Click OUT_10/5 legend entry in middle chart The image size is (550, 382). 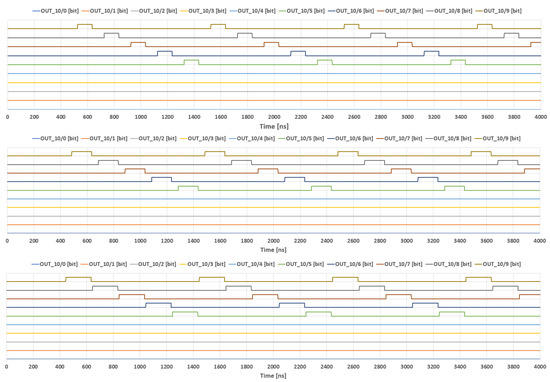[x=301, y=139]
